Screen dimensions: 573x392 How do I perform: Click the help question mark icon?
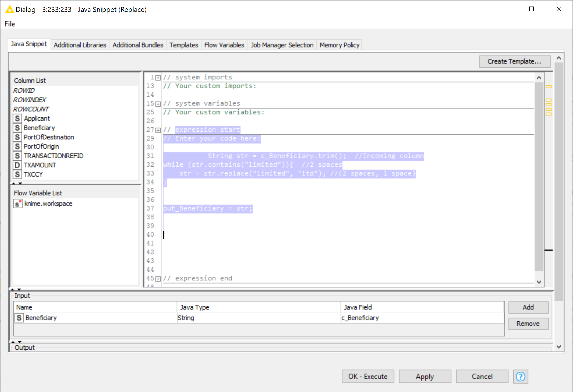[520, 376]
